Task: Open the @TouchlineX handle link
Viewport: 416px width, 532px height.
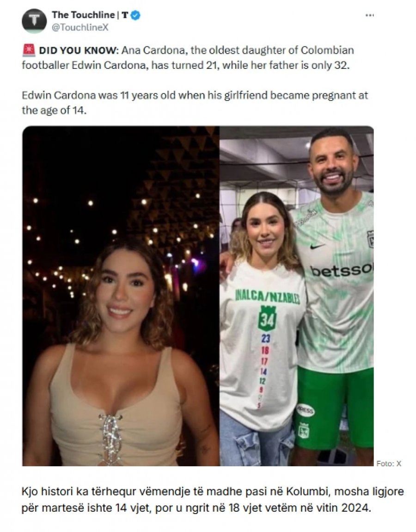Action: click(x=80, y=28)
